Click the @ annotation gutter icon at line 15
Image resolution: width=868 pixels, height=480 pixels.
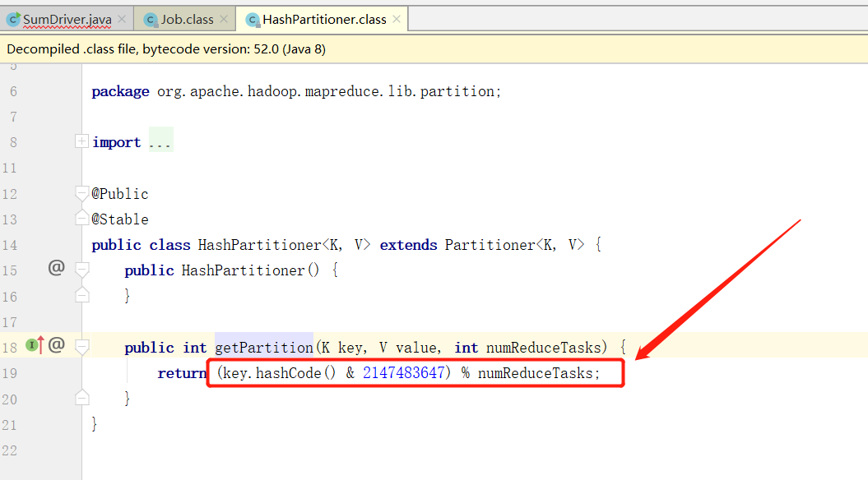pos(56,270)
